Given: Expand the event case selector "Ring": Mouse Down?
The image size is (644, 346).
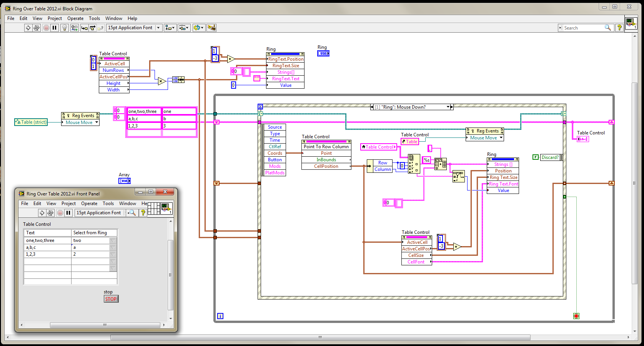Looking at the screenshot, I should coord(448,107).
